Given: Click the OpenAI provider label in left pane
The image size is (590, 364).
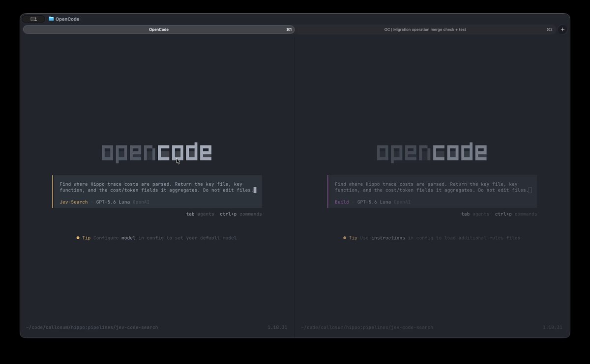Looking at the screenshot, I should 141,202.
